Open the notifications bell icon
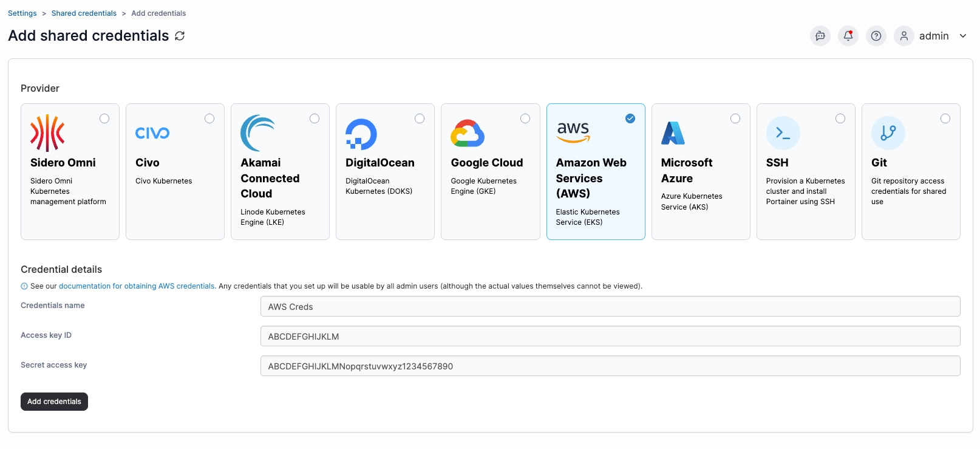This screenshot has height=449, width=980. point(848,36)
